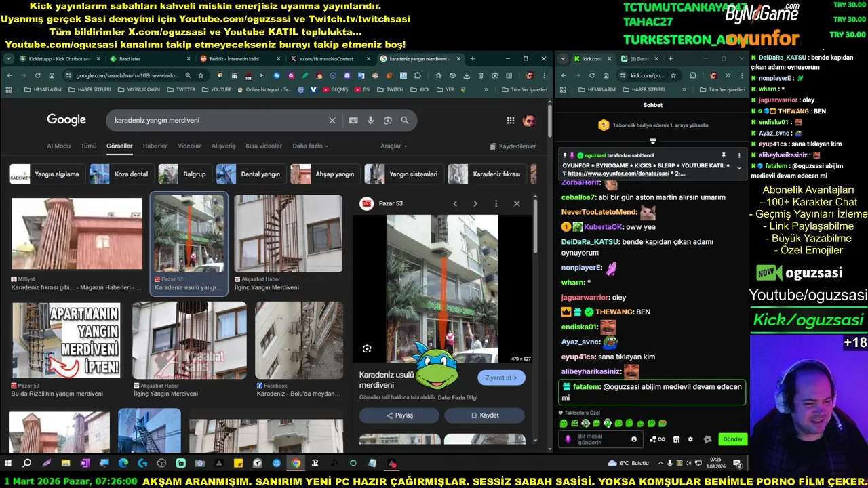868x488 pixels.
Task: Open Tüm Yer İşaretleri folder in Kick window
Action: pyautogui.click(x=721, y=89)
